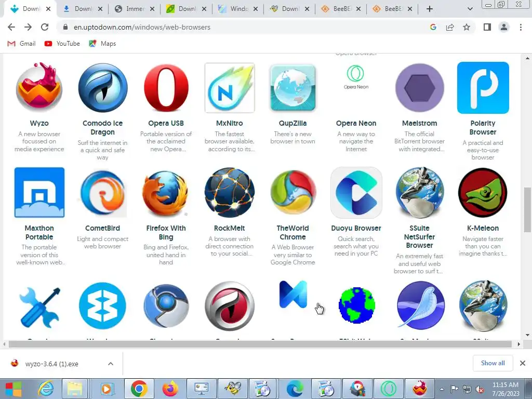Open the Opera Neon title link
532x399 pixels.
[x=356, y=123]
